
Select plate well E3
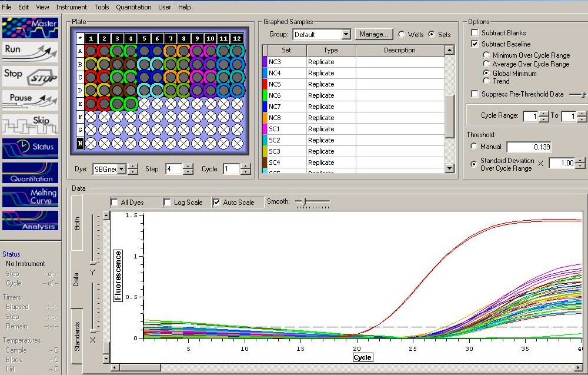(118, 104)
